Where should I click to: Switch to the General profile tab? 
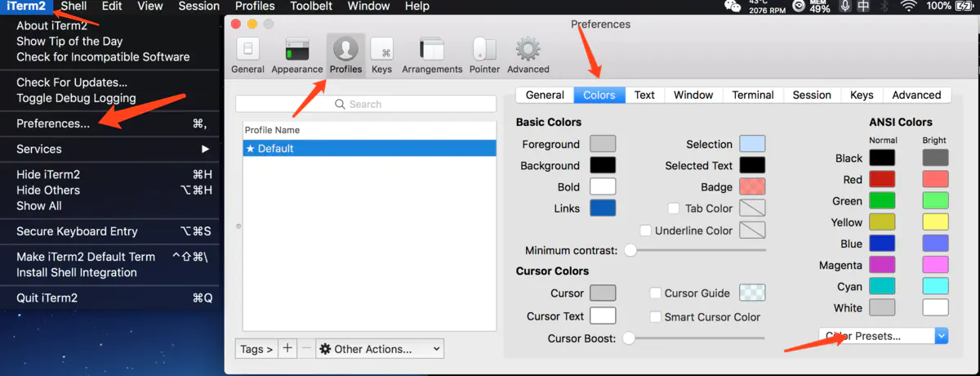point(545,95)
